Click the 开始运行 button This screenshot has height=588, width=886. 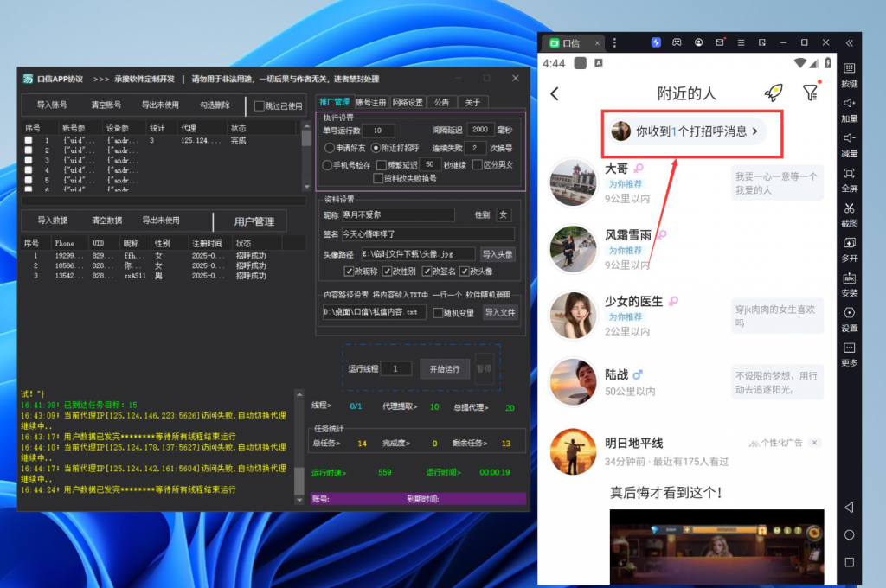[445, 367]
